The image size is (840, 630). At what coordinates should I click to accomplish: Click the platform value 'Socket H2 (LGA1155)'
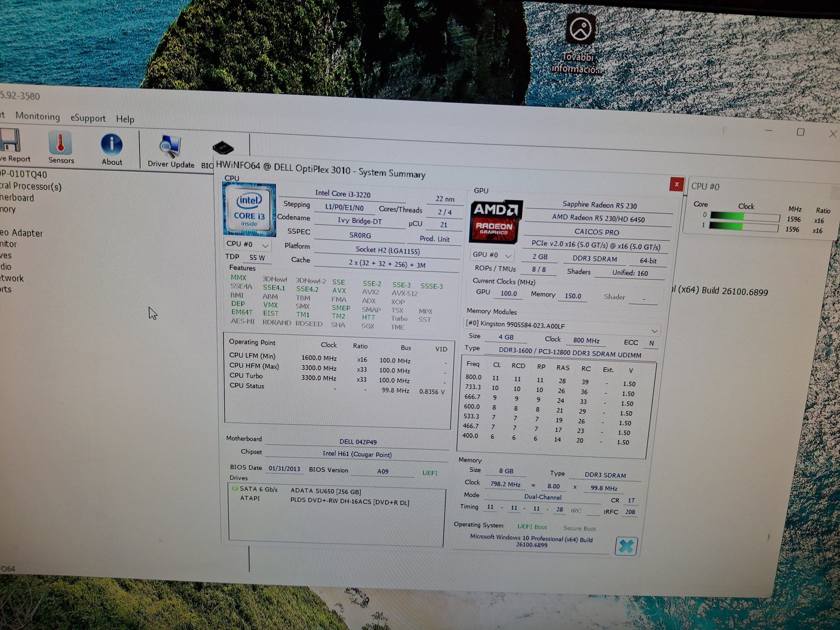click(x=387, y=250)
